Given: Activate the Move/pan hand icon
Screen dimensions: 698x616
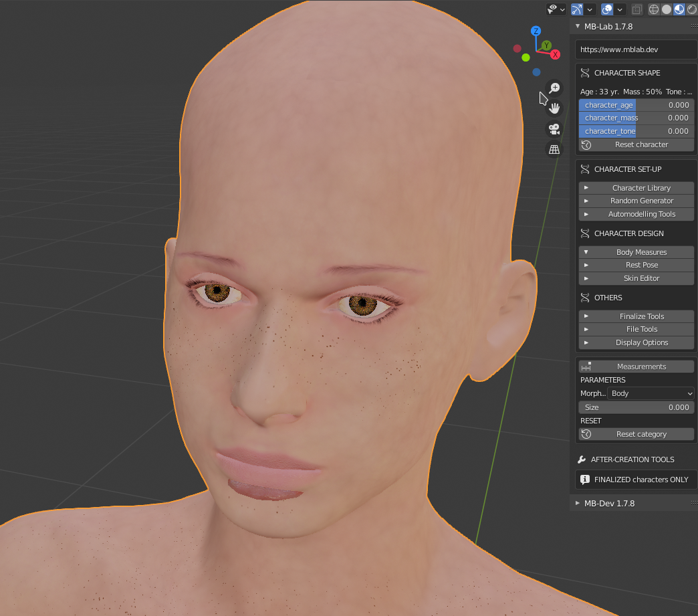Looking at the screenshot, I should (554, 108).
